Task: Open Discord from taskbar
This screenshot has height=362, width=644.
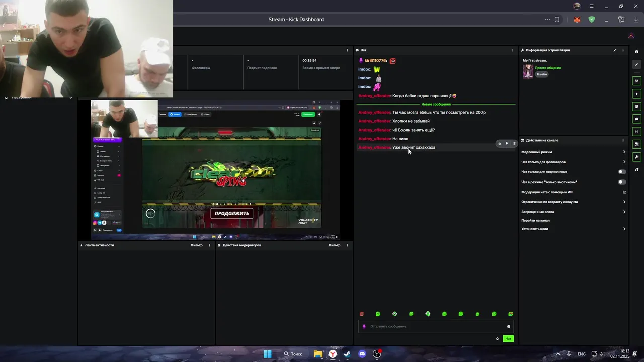Action: (x=362, y=354)
